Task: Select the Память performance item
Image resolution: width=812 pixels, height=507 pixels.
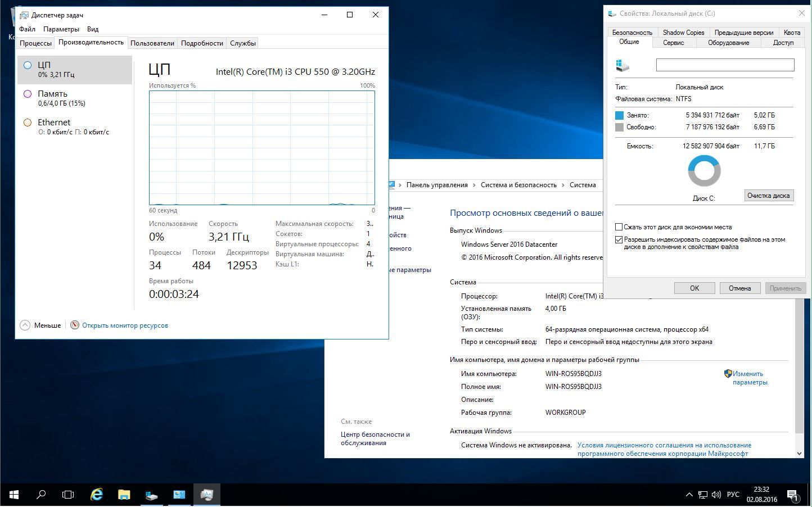Action: [x=75, y=98]
